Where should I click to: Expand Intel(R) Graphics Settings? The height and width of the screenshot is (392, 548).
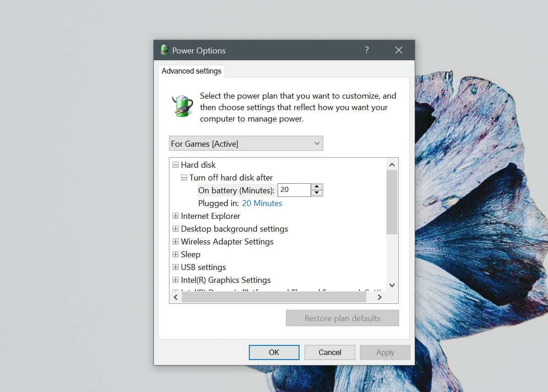point(175,280)
